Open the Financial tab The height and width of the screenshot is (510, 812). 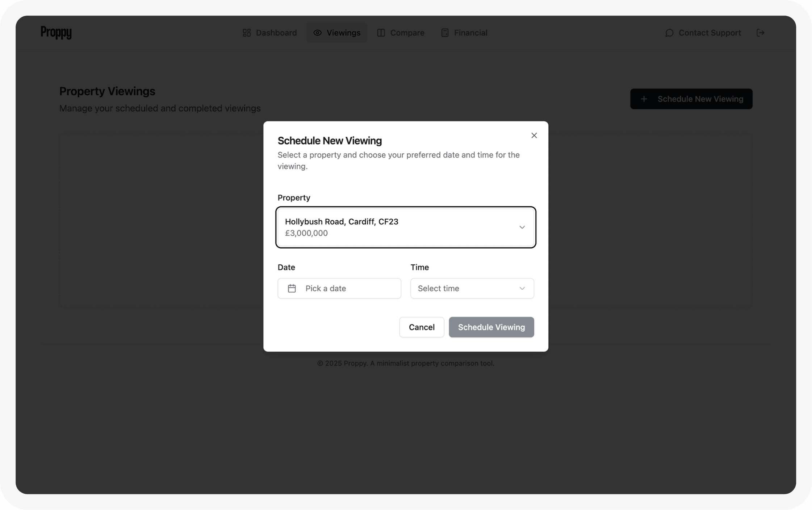(x=464, y=33)
